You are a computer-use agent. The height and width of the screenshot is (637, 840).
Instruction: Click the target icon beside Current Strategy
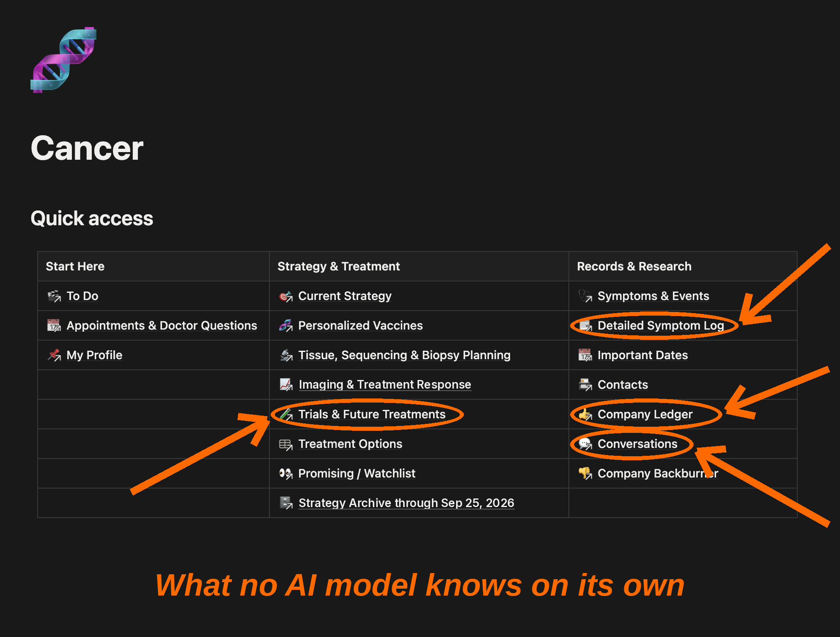click(x=285, y=296)
